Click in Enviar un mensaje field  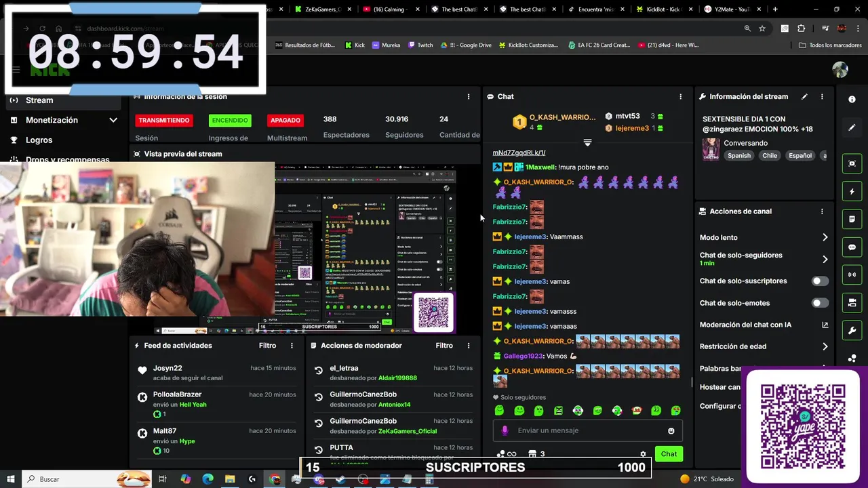[587, 431]
